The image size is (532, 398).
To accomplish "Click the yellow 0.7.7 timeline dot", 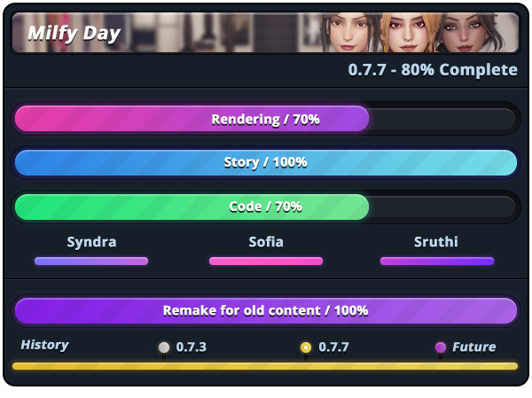I will (306, 347).
